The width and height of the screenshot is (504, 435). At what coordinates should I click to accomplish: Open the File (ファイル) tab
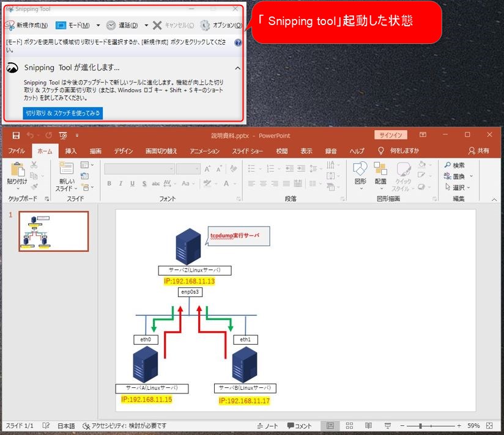point(17,151)
